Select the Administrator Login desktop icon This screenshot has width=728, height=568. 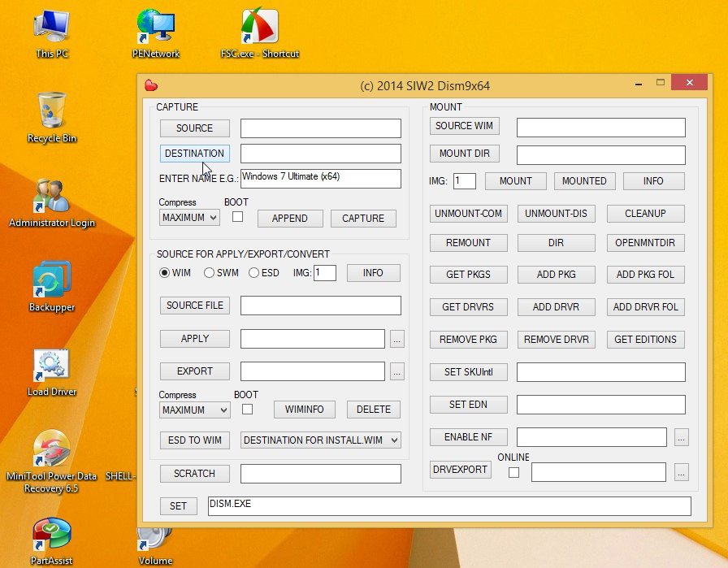coord(51,203)
